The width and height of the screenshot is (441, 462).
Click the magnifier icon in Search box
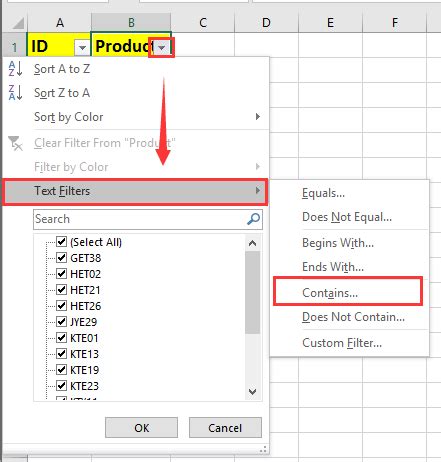click(x=254, y=219)
